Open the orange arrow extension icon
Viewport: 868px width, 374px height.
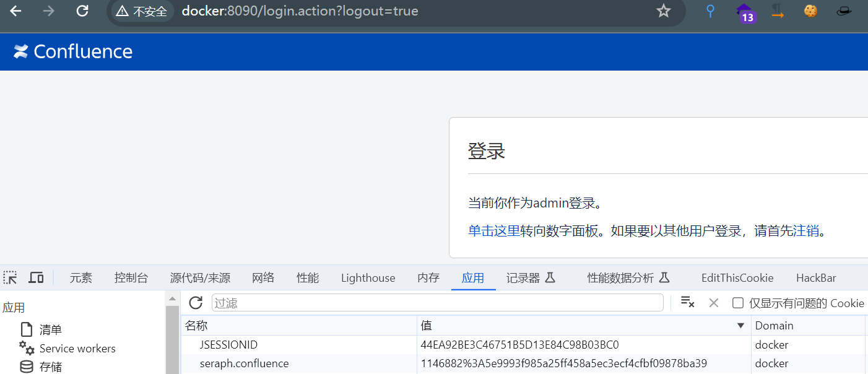click(x=778, y=11)
